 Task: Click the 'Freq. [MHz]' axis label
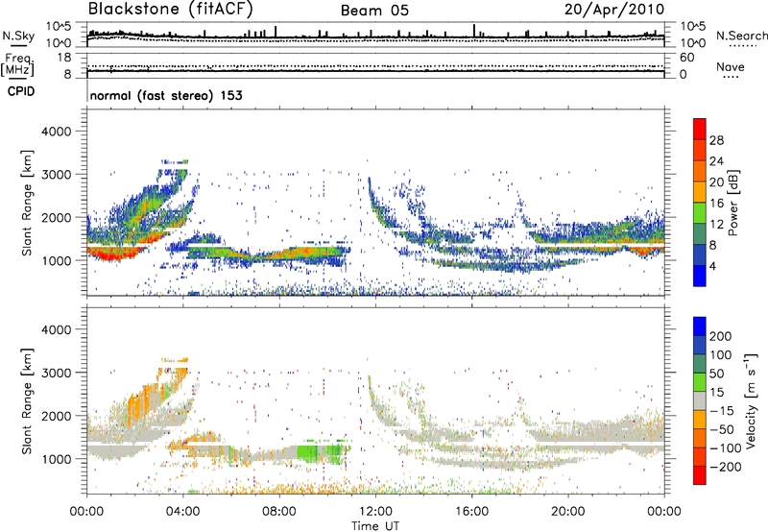click(x=17, y=65)
